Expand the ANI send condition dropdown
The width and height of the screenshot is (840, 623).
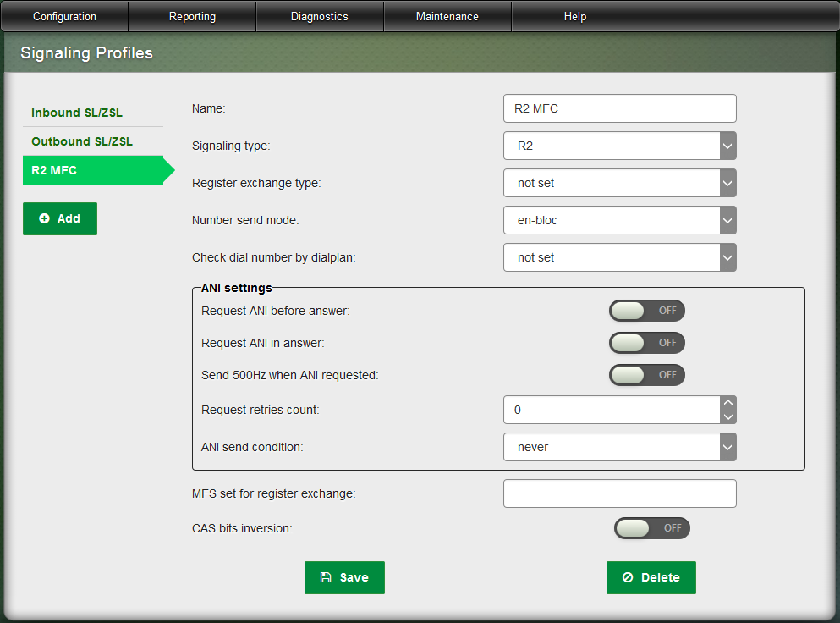coord(619,447)
